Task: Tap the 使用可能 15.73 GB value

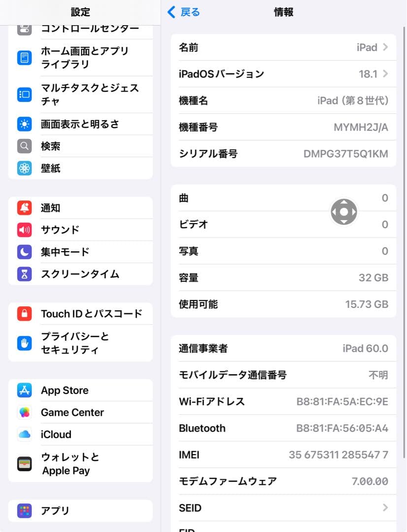Action: click(x=367, y=304)
